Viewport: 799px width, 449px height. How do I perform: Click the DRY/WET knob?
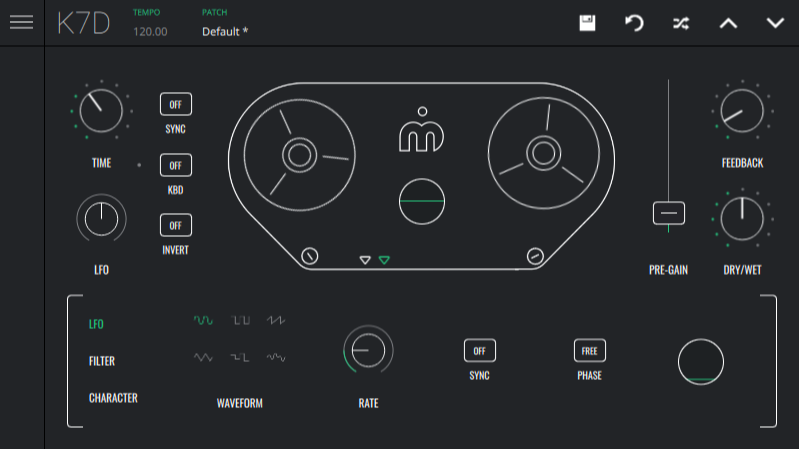[x=742, y=219]
